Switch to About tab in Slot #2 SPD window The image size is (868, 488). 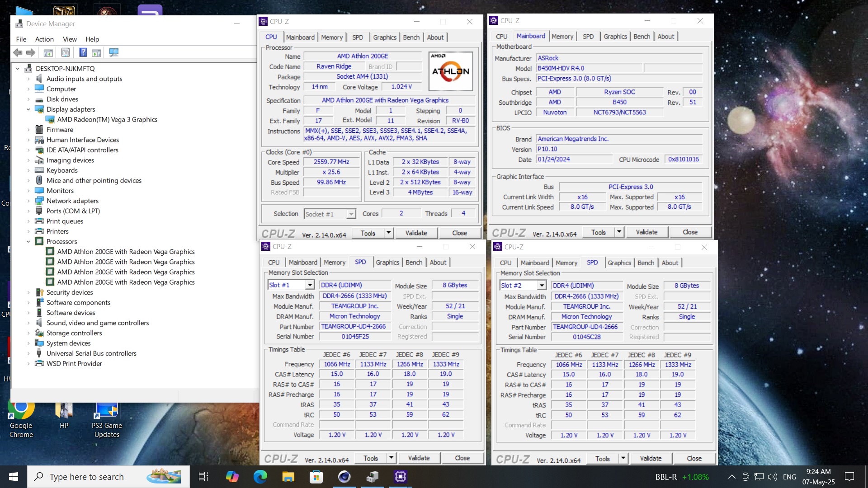670,263
